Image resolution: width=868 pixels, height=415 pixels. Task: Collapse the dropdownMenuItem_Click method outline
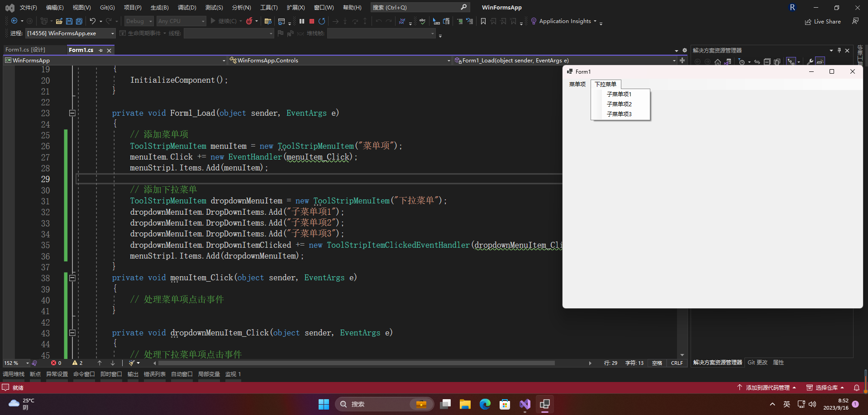pos(72,333)
